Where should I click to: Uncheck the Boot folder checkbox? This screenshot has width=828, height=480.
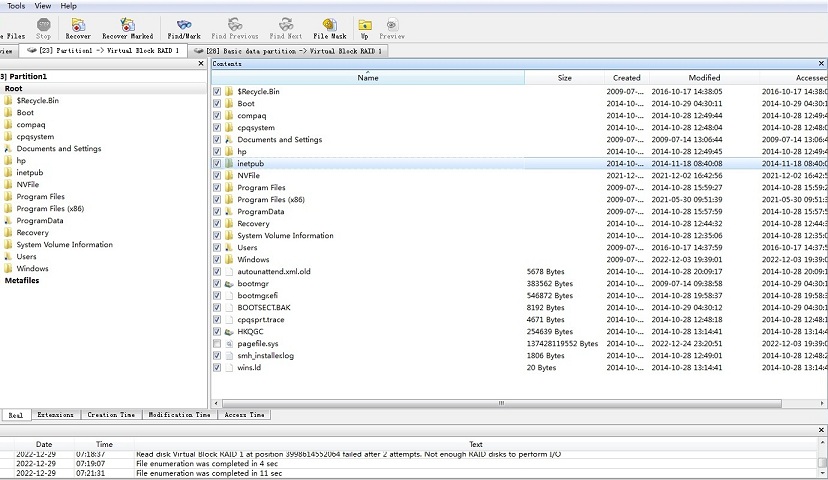tap(217, 103)
